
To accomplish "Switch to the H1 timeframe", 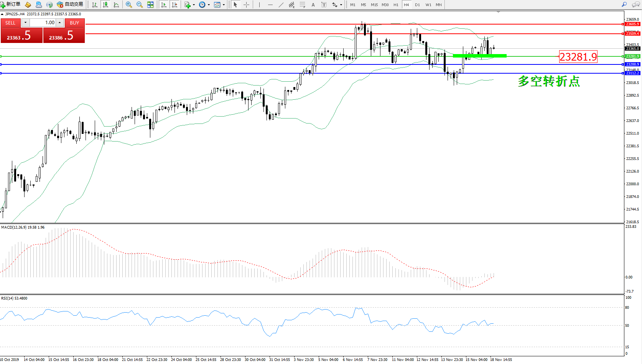I will [396, 5].
